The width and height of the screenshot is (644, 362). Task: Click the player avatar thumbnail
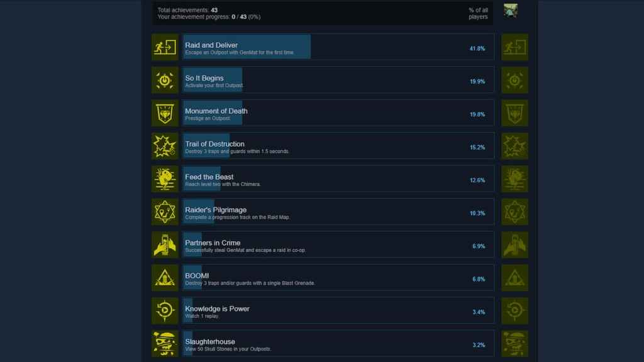click(x=511, y=10)
